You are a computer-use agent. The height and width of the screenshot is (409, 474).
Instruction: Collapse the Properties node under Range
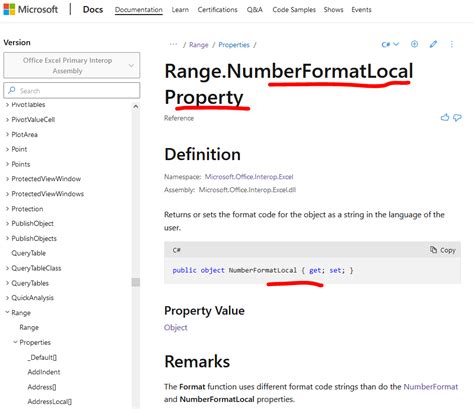15,342
